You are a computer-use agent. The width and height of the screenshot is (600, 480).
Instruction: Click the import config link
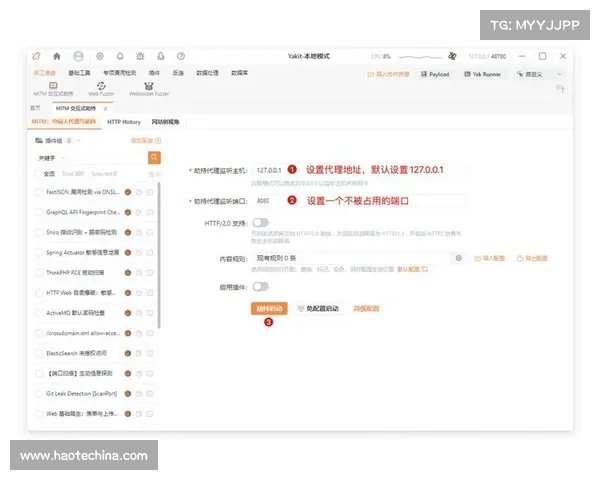(x=489, y=258)
